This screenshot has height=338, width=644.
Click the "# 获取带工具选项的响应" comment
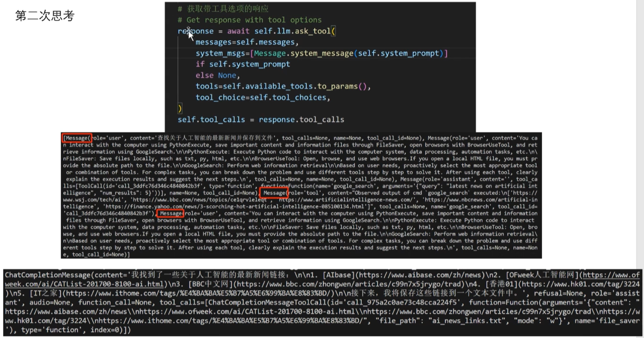pos(223,9)
